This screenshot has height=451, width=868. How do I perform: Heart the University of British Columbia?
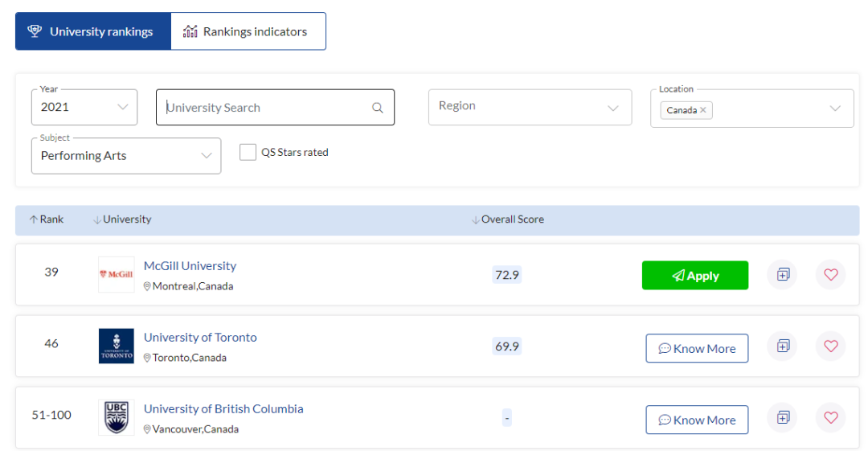[x=830, y=417]
